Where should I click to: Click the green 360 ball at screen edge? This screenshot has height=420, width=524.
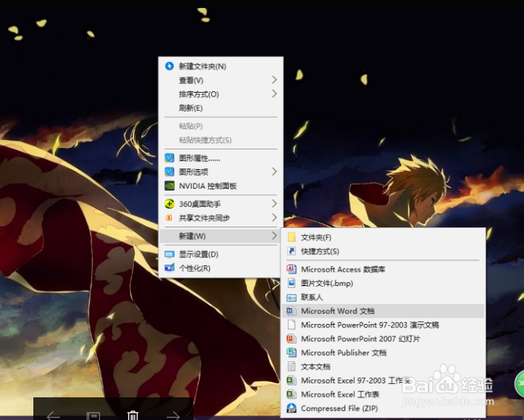tap(519, 383)
